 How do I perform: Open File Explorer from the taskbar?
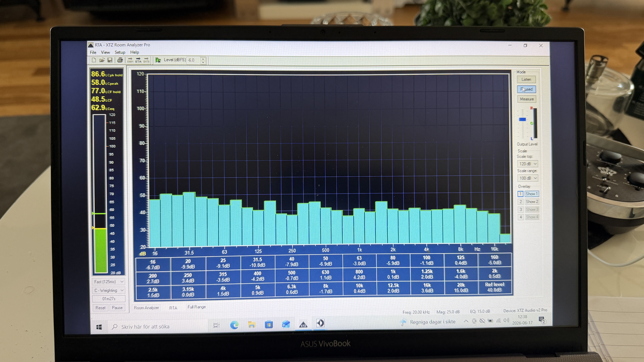click(252, 324)
